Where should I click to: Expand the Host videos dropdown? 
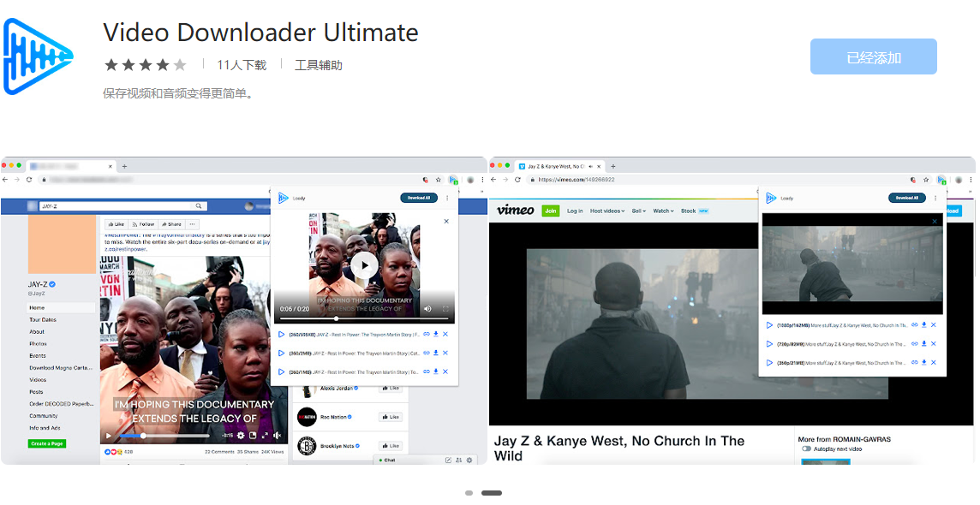607,211
